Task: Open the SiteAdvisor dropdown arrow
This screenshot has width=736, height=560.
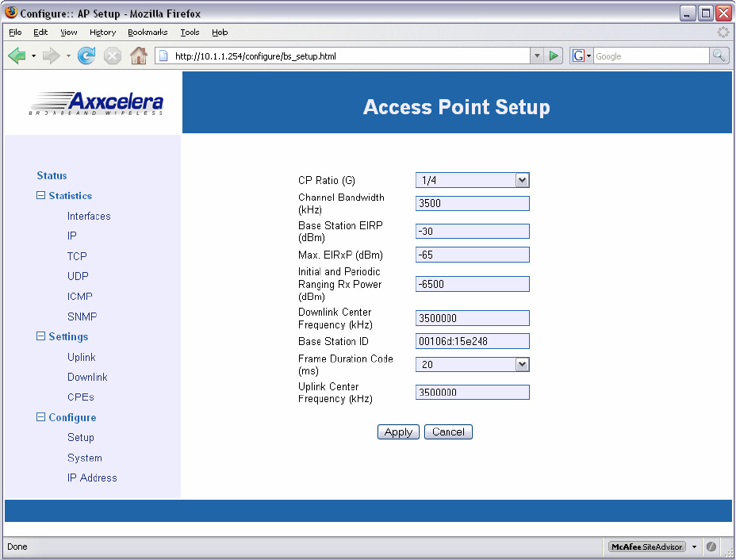Action: 694,547
